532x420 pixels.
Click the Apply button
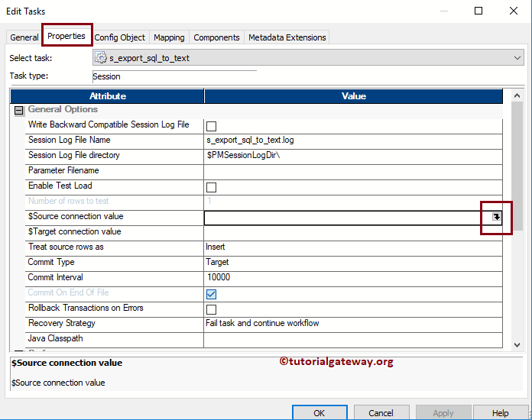click(x=443, y=413)
